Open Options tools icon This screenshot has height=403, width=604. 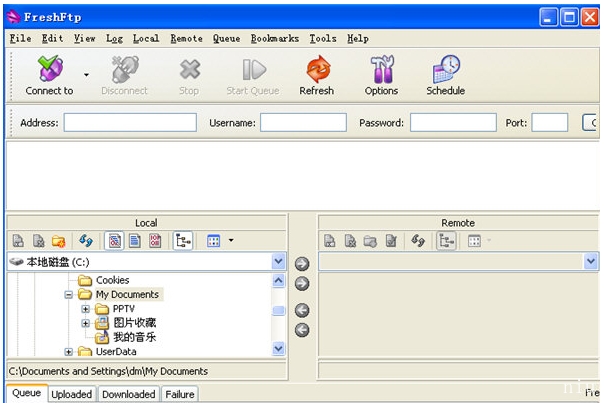(x=382, y=69)
